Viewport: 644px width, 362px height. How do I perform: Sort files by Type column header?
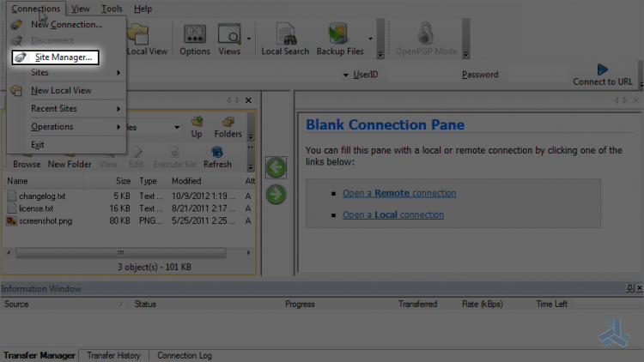[150, 181]
